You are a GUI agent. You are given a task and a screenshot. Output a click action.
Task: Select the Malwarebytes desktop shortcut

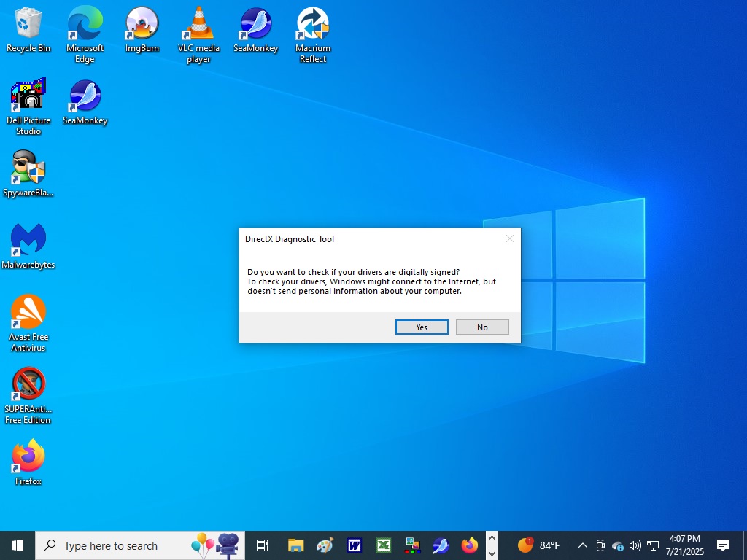28,246
